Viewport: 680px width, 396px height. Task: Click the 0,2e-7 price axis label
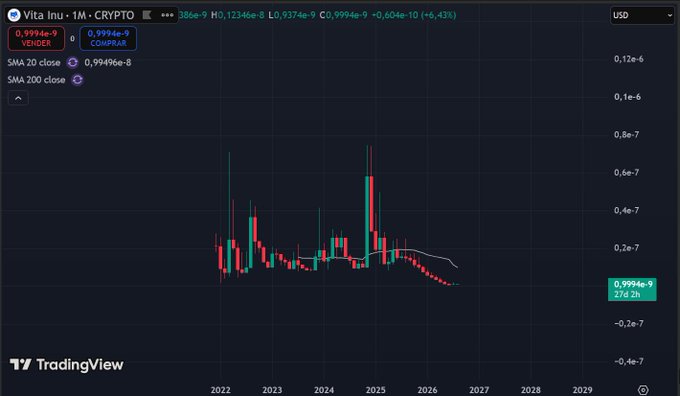626,248
